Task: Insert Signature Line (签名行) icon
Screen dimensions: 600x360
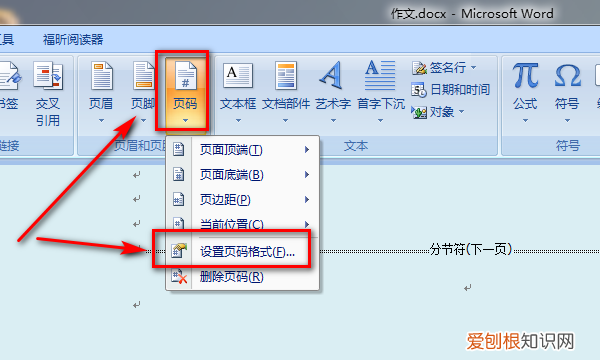Action: [x=419, y=68]
